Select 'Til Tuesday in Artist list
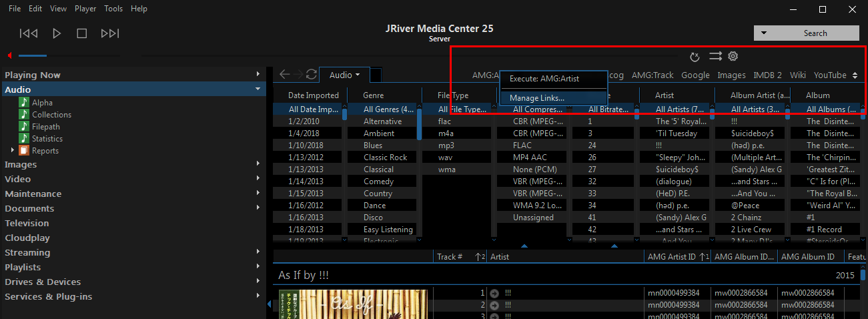 tap(677, 133)
